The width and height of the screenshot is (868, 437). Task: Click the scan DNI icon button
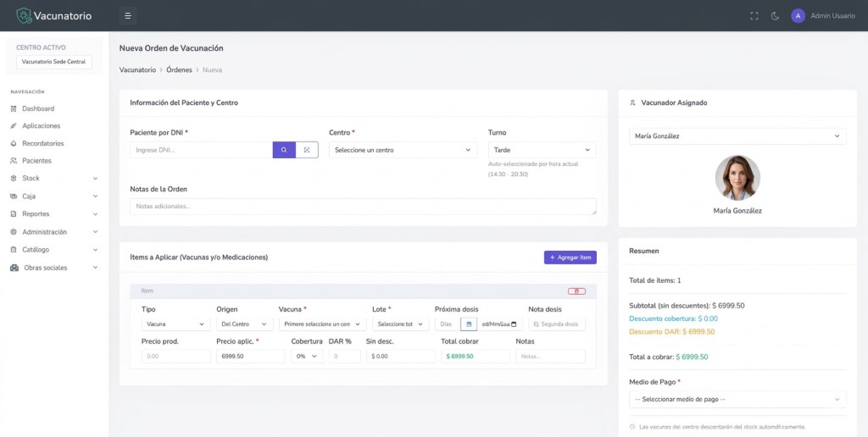coord(307,150)
